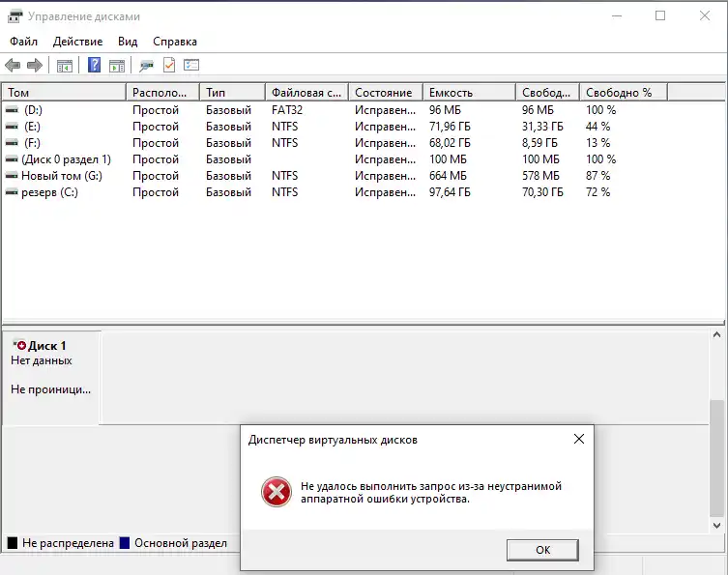Click the disk pane scrollbar down arrow
This screenshot has height=575, width=728.
click(716, 526)
